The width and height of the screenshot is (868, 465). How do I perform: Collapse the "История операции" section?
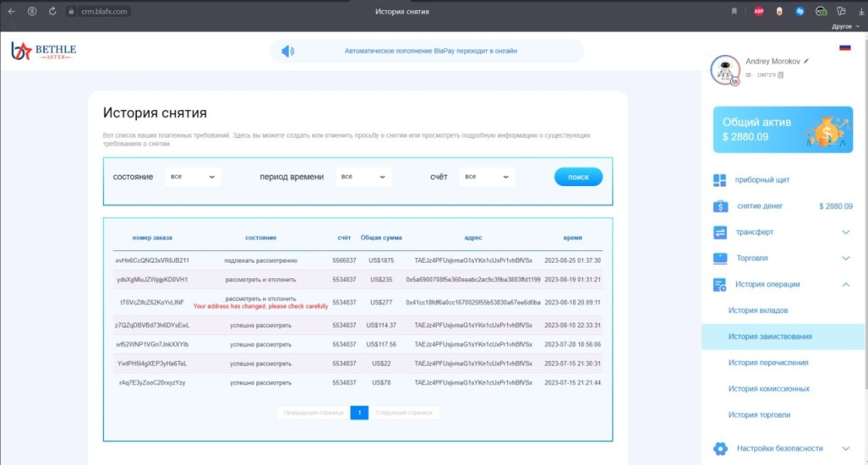846,284
